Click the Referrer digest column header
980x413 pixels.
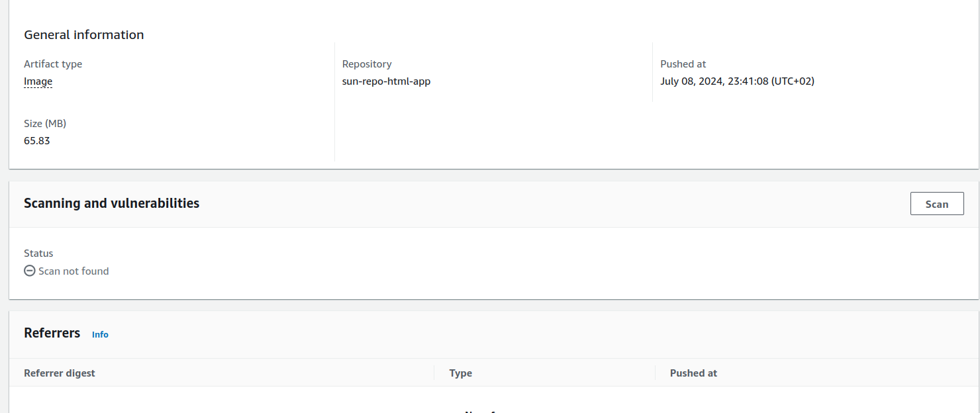pyautogui.click(x=60, y=373)
